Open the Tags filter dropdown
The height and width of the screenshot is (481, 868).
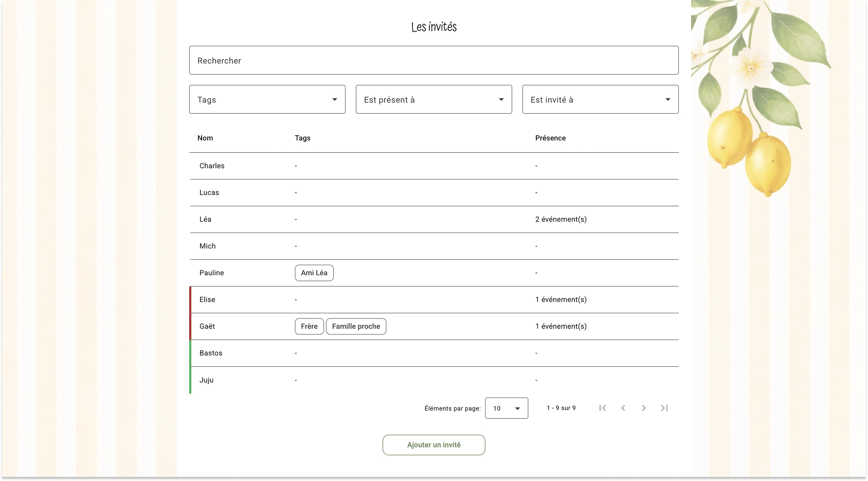[x=267, y=99]
